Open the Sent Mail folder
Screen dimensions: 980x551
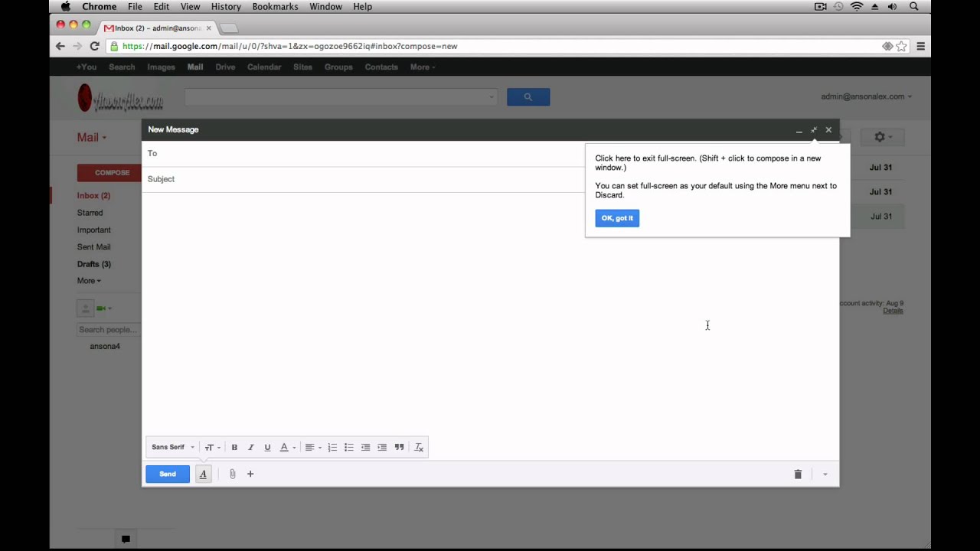pyautogui.click(x=93, y=247)
